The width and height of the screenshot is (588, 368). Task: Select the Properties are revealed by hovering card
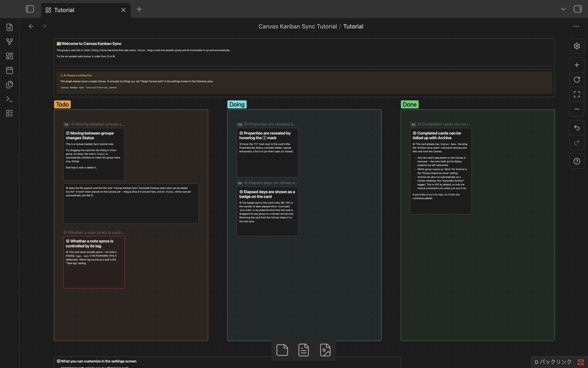pos(267,153)
